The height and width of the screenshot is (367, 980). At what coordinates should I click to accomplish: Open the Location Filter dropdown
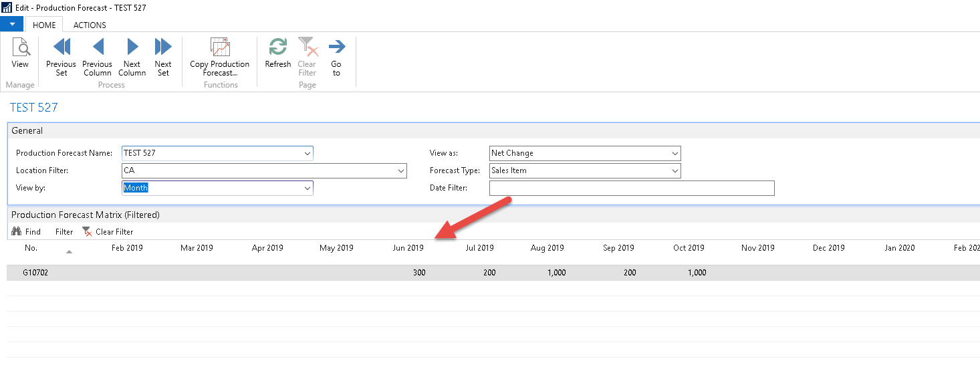tap(401, 170)
